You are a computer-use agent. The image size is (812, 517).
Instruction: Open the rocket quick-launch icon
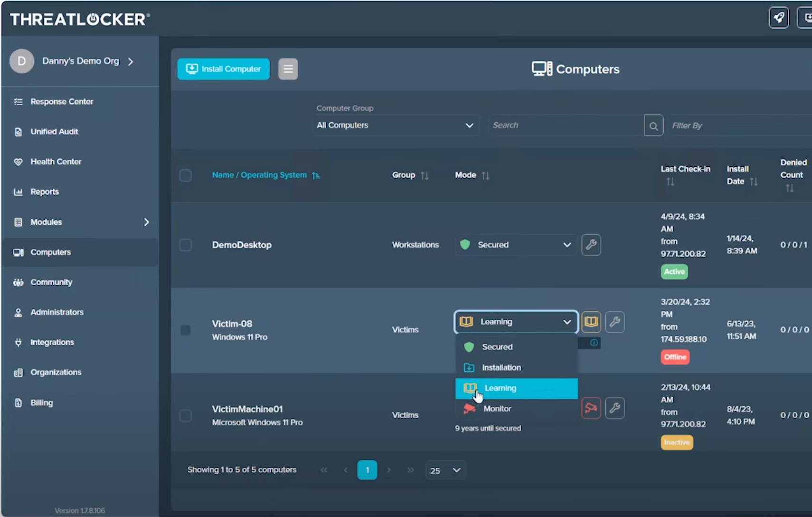click(779, 18)
